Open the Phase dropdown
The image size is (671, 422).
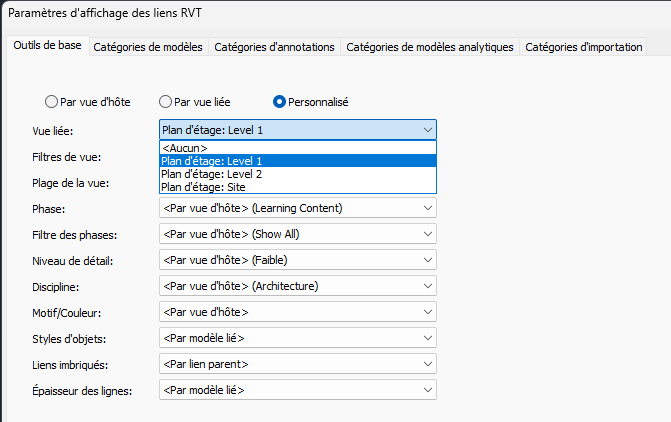(x=298, y=208)
